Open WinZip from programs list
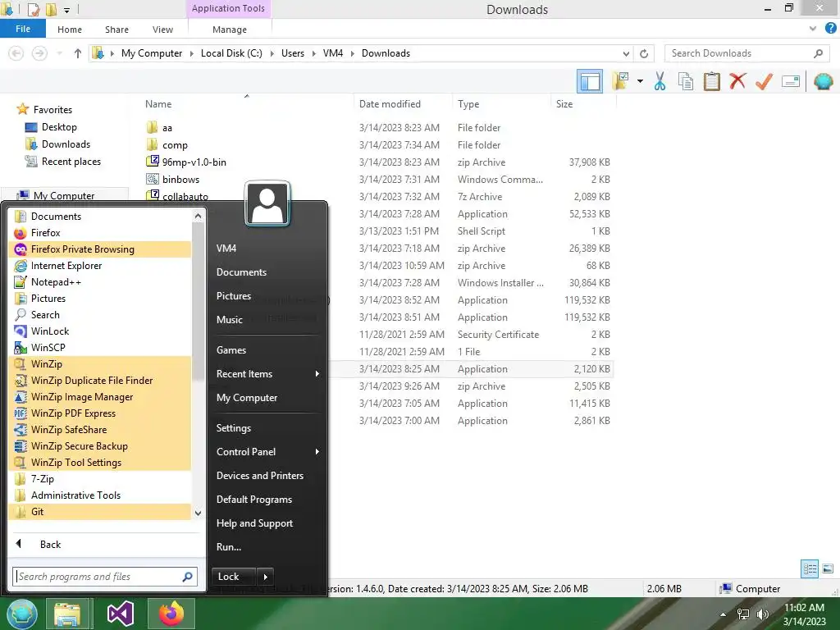 point(100,364)
